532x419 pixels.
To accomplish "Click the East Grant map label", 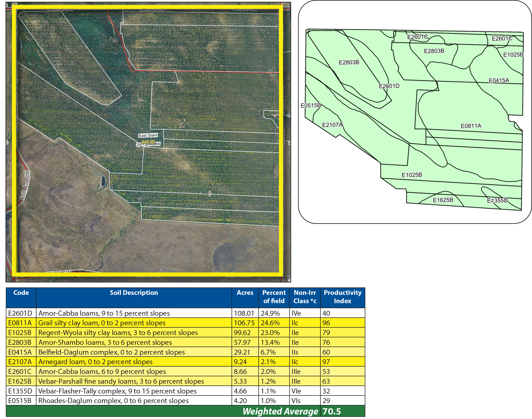I will point(148,135).
